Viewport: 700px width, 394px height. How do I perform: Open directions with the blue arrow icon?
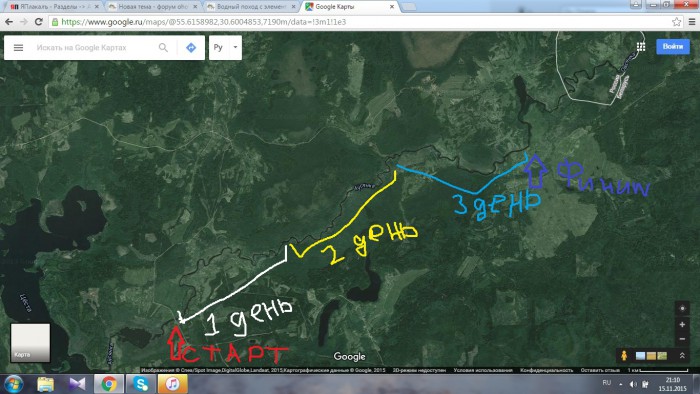pos(191,47)
